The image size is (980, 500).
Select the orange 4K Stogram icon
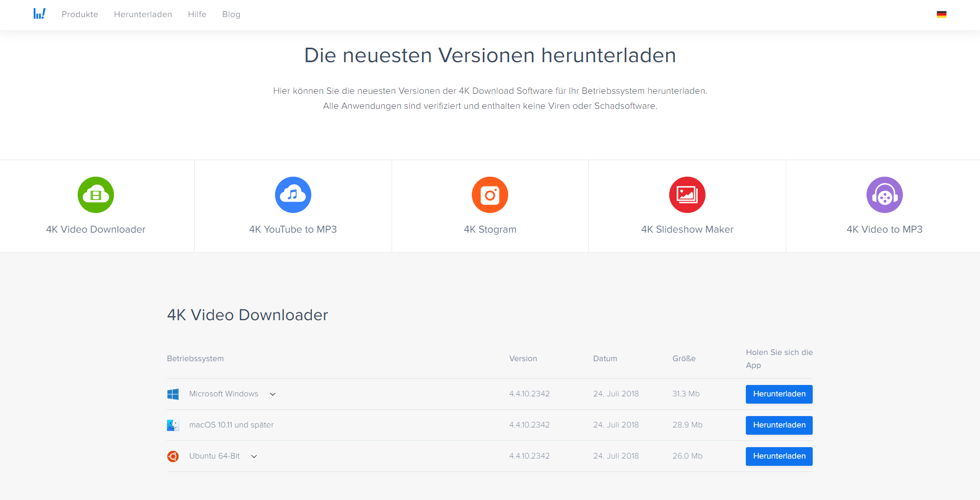click(490, 195)
